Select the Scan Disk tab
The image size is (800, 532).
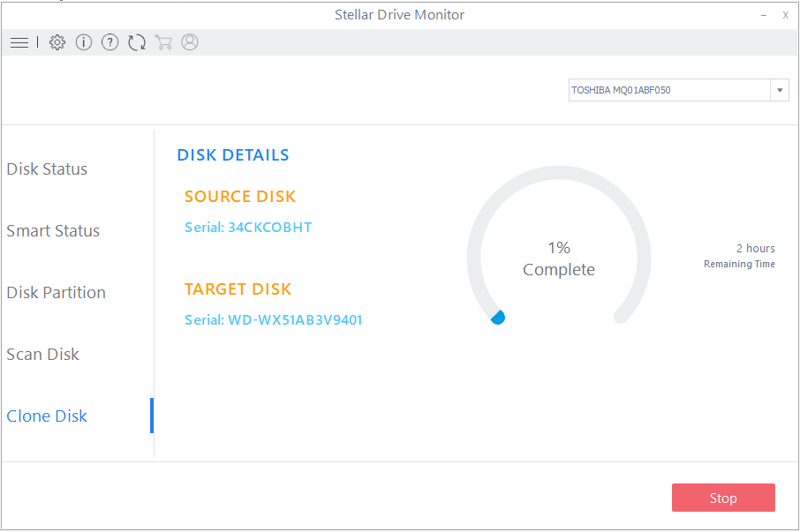42,355
